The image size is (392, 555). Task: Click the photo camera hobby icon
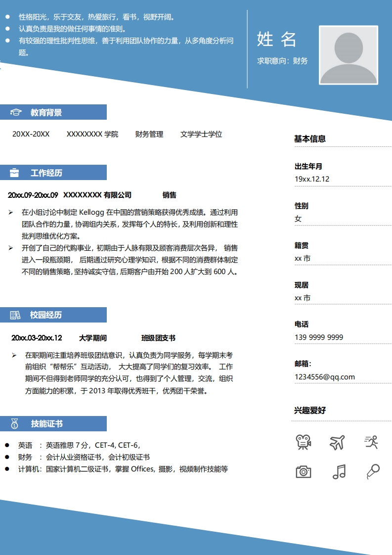[304, 471]
